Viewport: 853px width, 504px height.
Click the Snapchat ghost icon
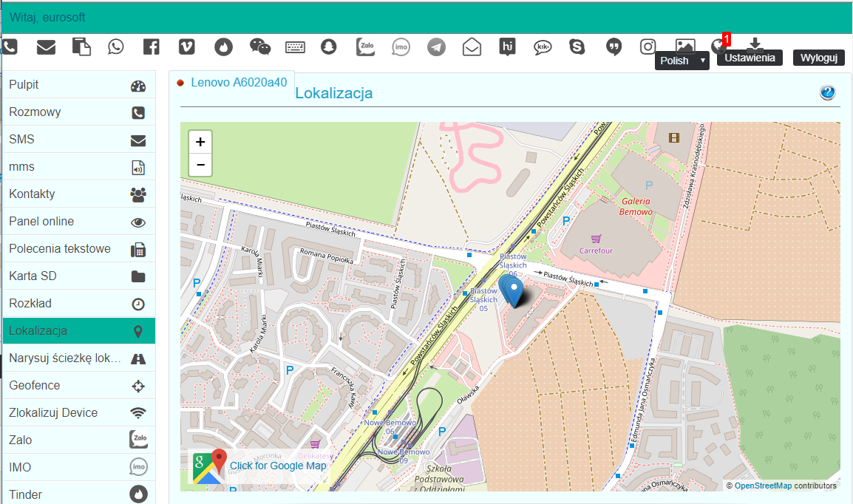[x=328, y=47]
